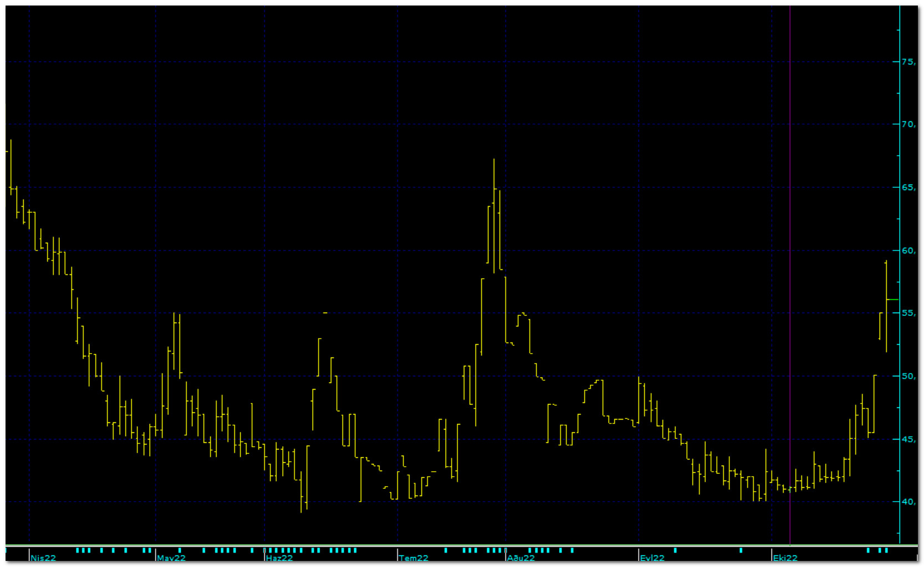Click the Ağu22 month label
The height and width of the screenshot is (567, 924).
521,558
